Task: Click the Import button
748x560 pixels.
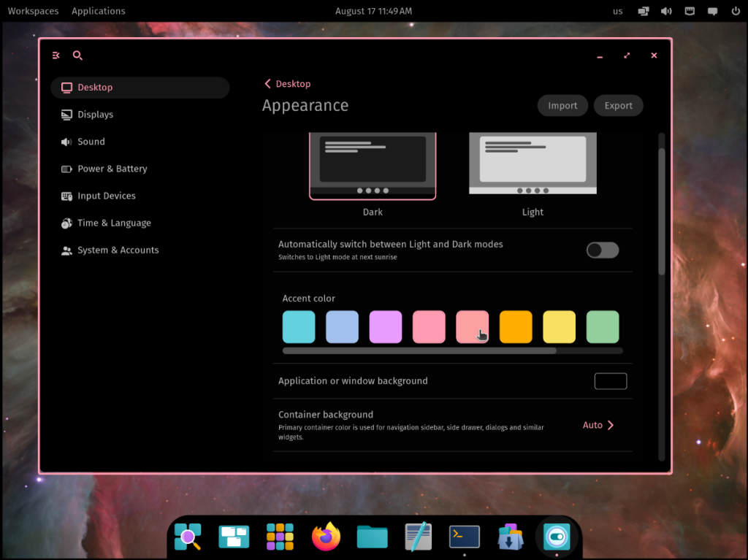Action: pos(562,106)
